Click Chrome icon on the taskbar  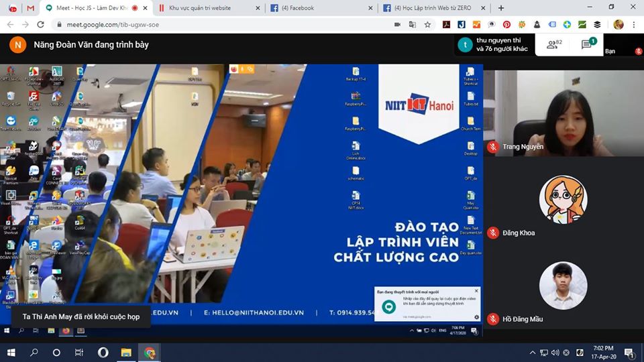pyautogui.click(x=150, y=353)
